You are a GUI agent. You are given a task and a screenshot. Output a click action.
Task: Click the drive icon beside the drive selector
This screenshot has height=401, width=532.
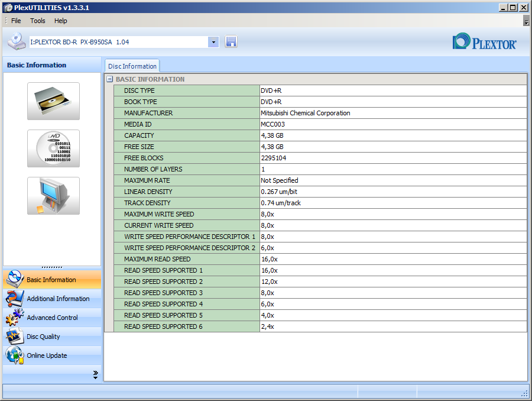point(17,41)
